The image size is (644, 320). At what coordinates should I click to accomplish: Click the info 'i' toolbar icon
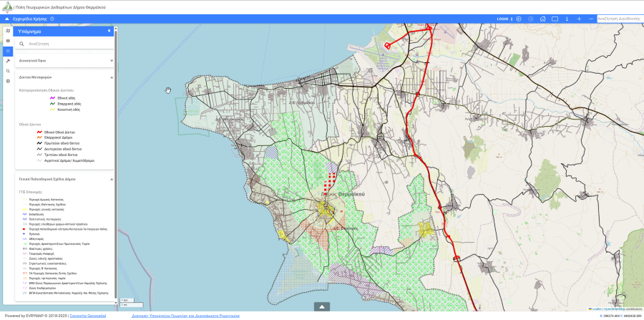[567, 19]
